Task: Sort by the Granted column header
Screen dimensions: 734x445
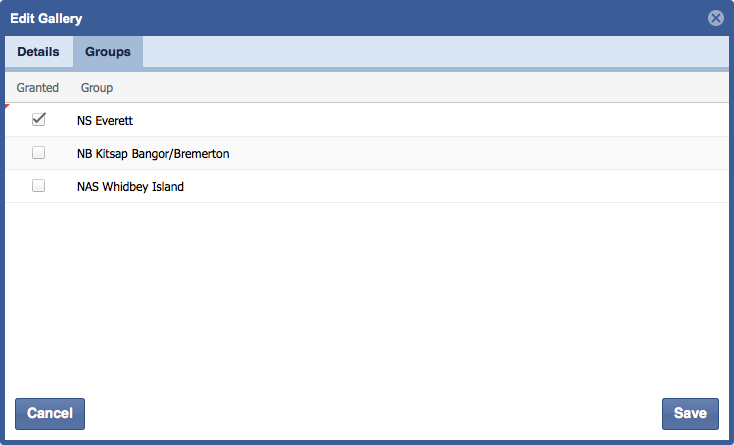Action: coord(38,88)
